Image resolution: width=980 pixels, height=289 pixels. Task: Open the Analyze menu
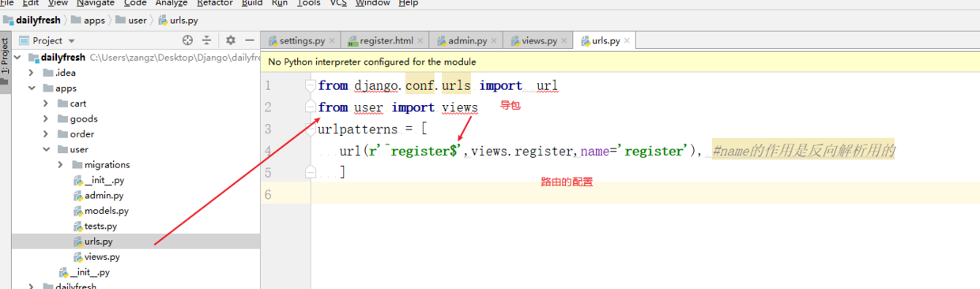pos(171,3)
